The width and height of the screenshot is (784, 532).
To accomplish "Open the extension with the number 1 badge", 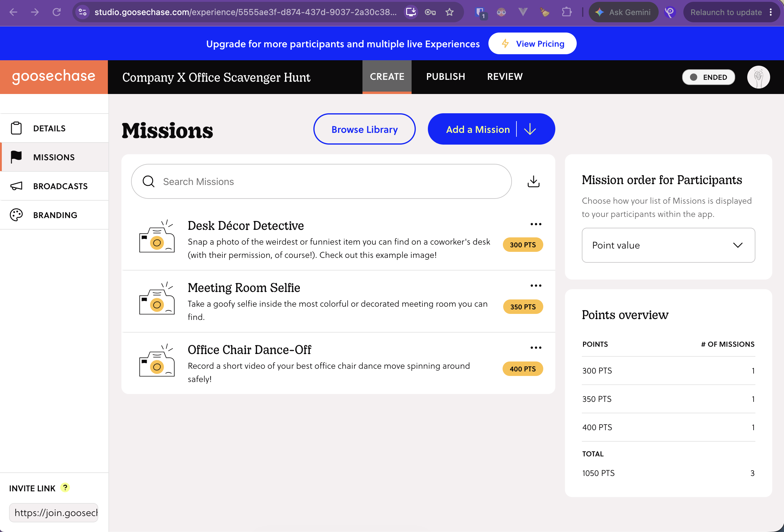I will click(x=480, y=13).
